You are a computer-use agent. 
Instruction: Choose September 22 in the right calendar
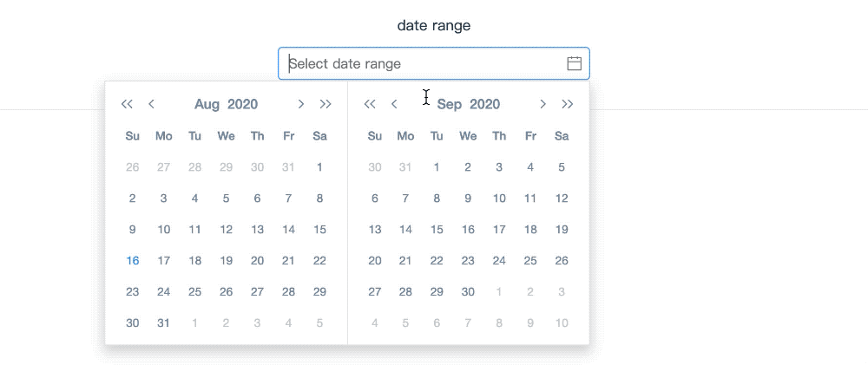(437, 261)
